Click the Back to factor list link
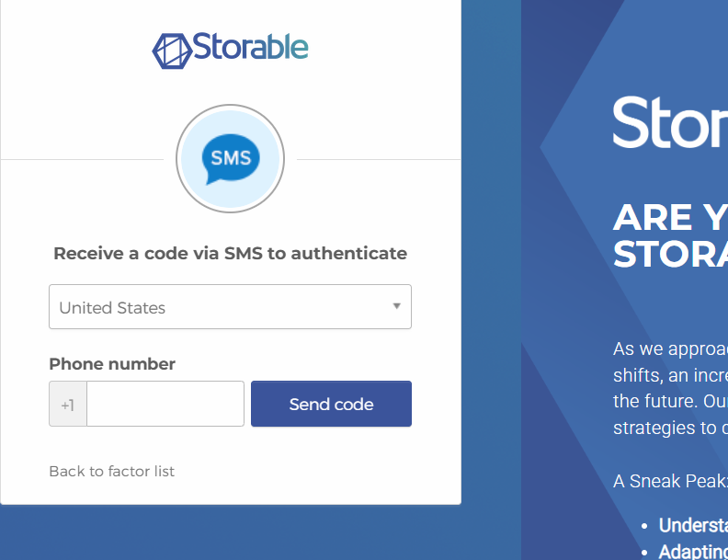The width and height of the screenshot is (728, 560). pos(111,471)
